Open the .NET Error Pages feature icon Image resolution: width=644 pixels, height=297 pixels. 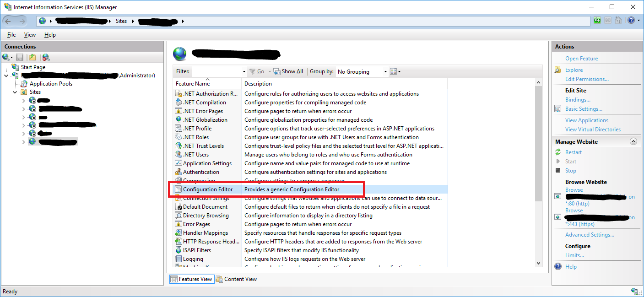coord(179,111)
